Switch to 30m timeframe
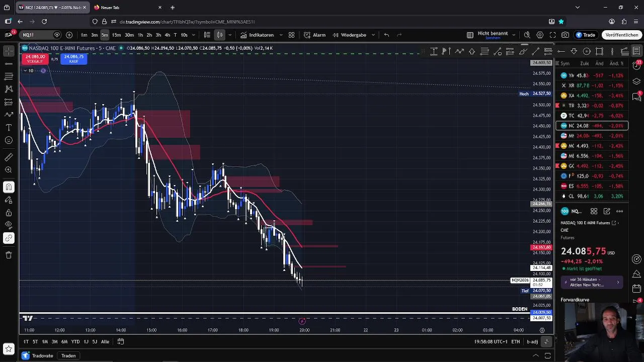 coord(129,35)
